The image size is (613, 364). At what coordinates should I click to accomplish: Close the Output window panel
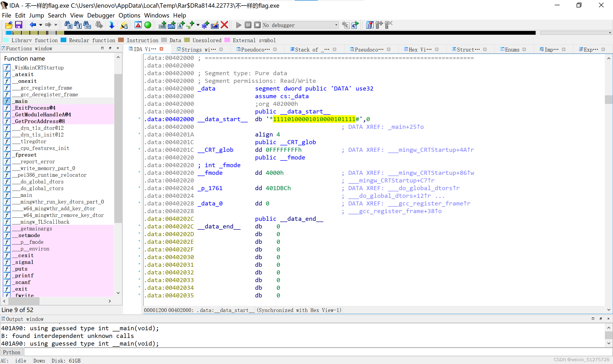tap(608, 319)
